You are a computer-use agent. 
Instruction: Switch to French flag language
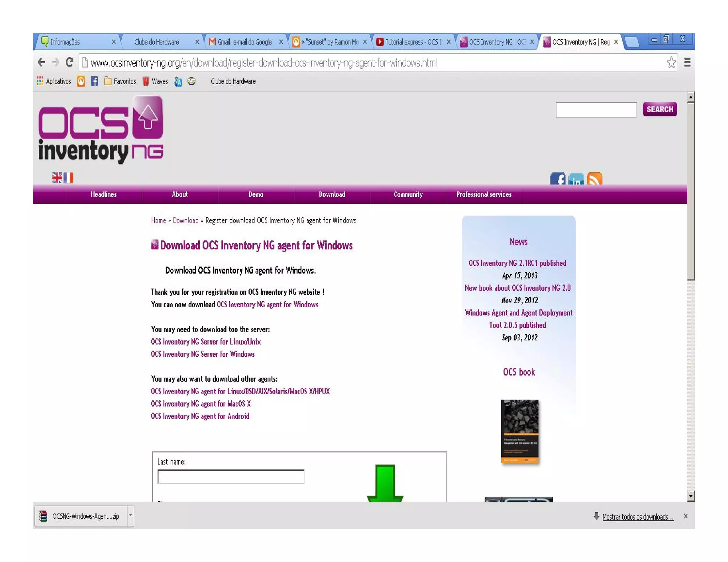(69, 178)
